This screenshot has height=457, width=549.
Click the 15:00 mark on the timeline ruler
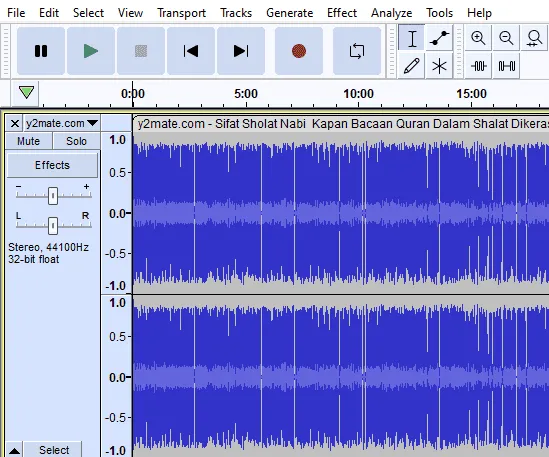472,94
